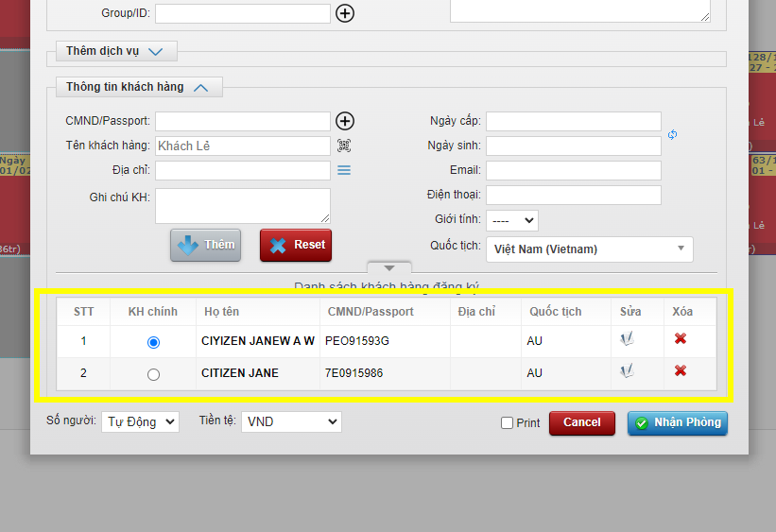This screenshot has width=776, height=532.
Task: Click the list icon next to Địa chỉ
Action: coord(344,170)
